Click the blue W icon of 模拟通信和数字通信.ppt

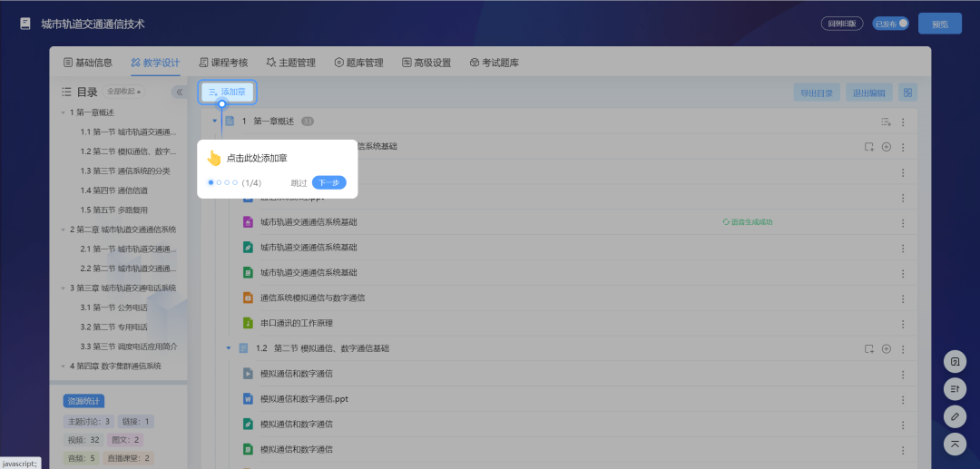248,398
